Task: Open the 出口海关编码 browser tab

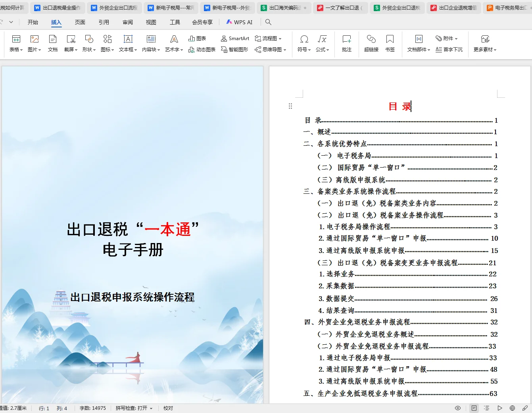Action: pyautogui.click(x=283, y=7)
